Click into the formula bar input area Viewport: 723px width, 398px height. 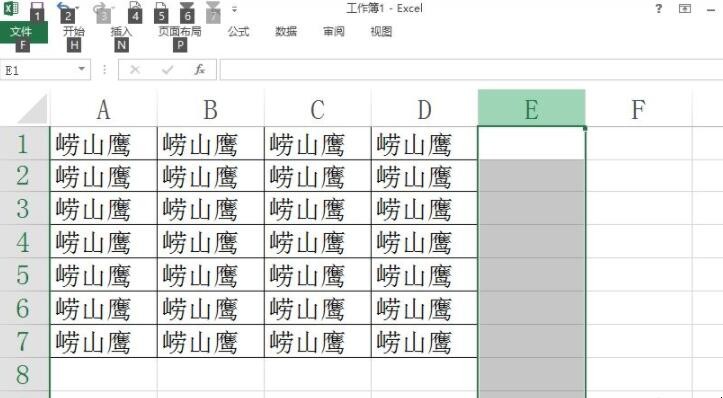pos(471,70)
